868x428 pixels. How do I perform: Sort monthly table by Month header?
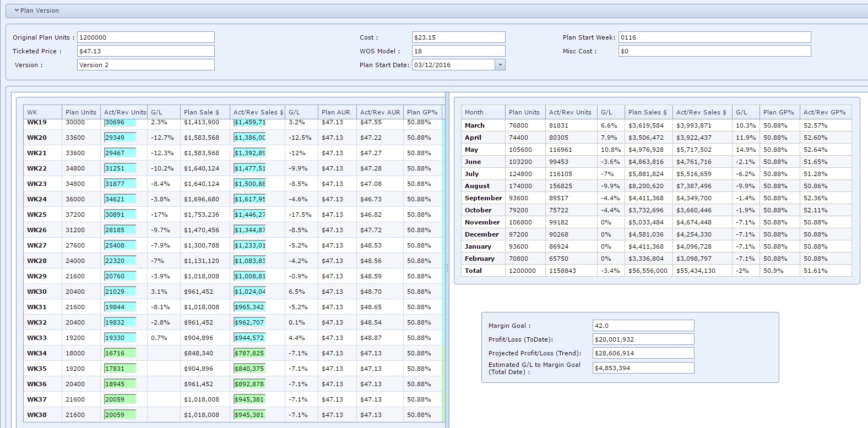[482, 112]
